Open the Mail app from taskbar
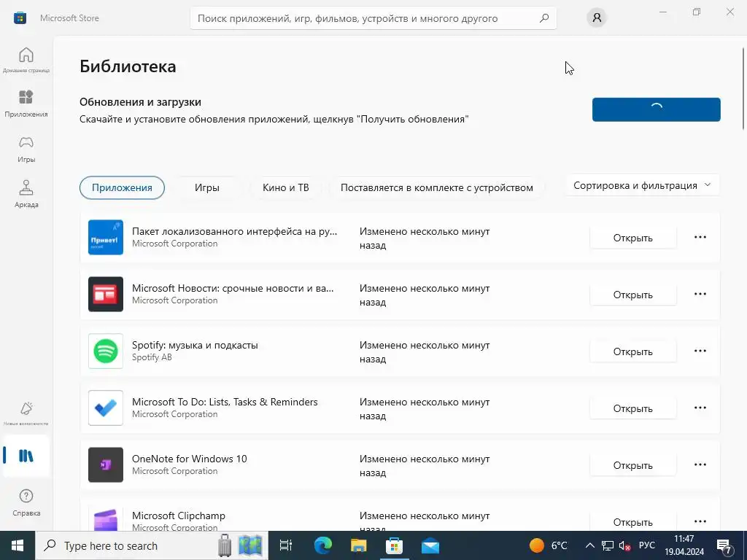747x560 pixels. tap(430, 545)
